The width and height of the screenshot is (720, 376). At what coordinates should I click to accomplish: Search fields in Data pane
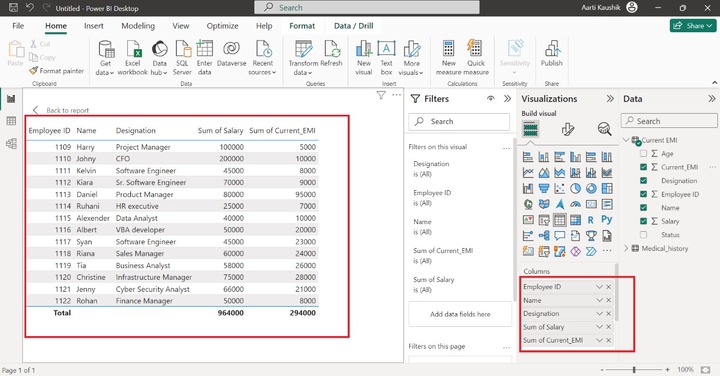pyautogui.click(x=669, y=121)
